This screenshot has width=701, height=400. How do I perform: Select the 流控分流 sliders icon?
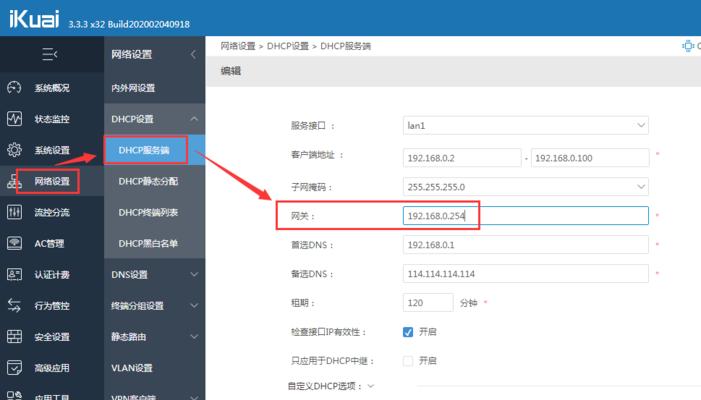pos(15,212)
